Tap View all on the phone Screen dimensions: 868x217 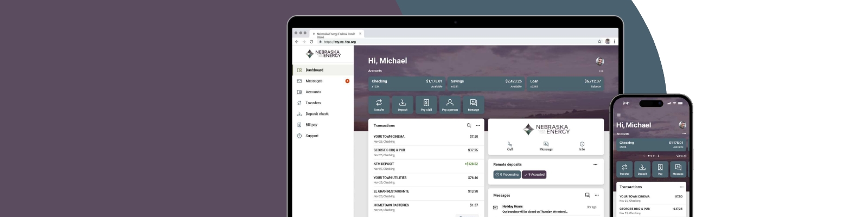pos(681,156)
